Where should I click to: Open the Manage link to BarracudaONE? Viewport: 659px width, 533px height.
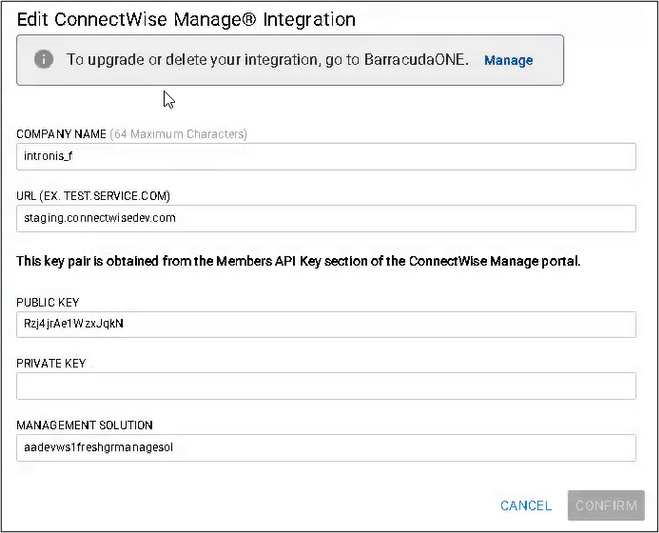pos(508,60)
